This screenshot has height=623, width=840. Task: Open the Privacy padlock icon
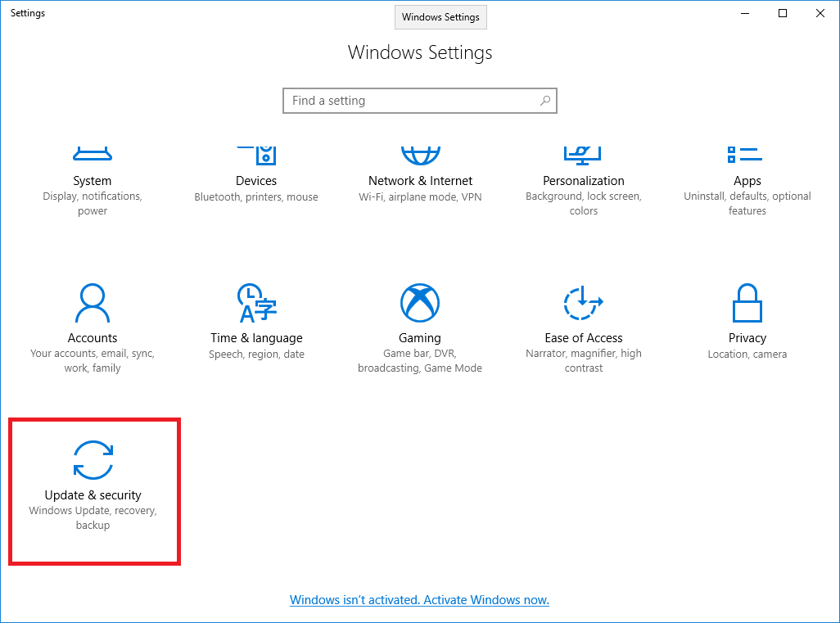[747, 304]
